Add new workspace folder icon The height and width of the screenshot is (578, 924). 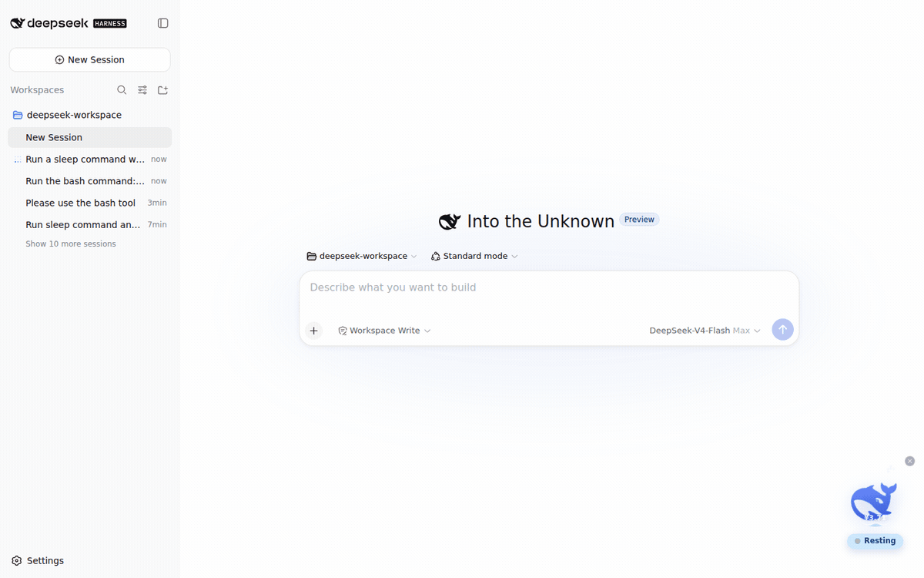162,90
